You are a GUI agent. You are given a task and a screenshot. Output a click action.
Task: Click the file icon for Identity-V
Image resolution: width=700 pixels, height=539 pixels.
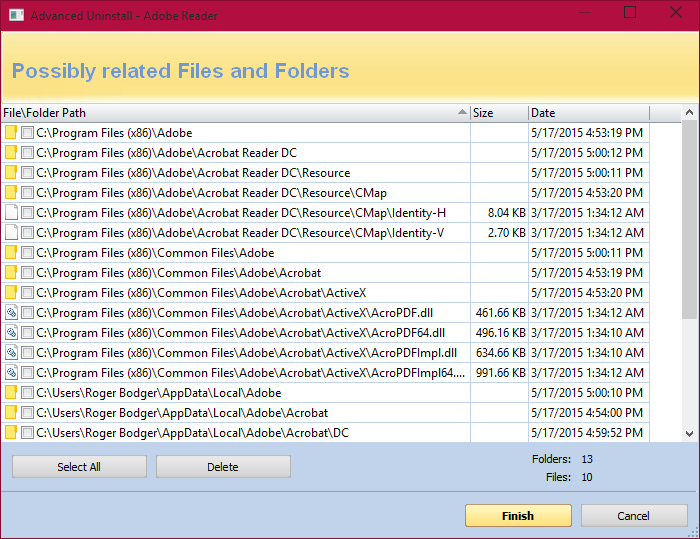click(x=11, y=233)
